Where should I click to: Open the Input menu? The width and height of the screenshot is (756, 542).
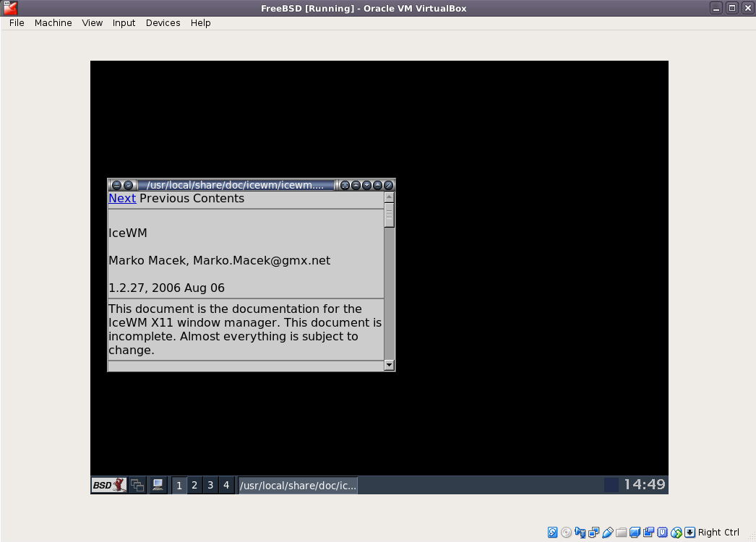[x=124, y=22]
